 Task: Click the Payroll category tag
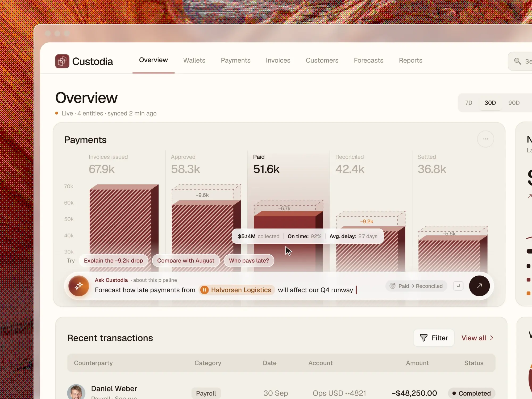(x=206, y=393)
